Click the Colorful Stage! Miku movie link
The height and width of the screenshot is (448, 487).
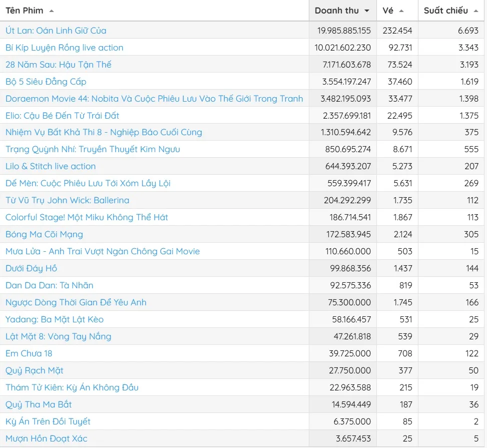point(87,217)
